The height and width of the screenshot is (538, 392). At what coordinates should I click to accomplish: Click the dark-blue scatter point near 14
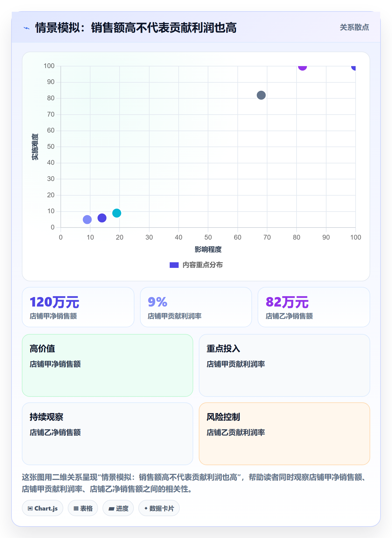point(102,218)
